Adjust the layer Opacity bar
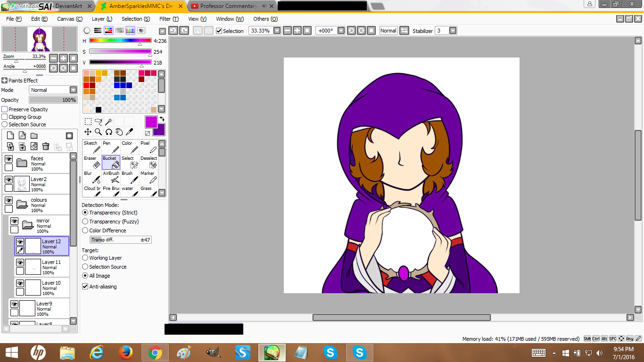 (x=53, y=100)
